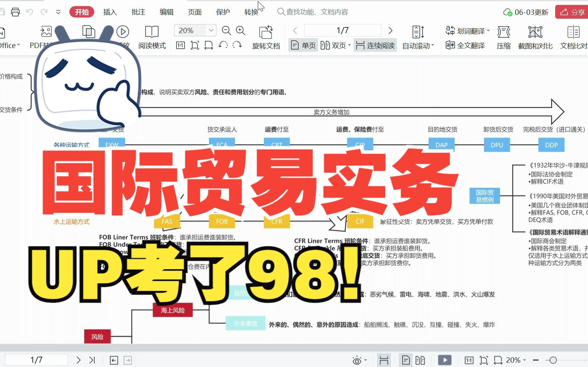Toggle 连续阅读 continuous reading

click(x=376, y=45)
